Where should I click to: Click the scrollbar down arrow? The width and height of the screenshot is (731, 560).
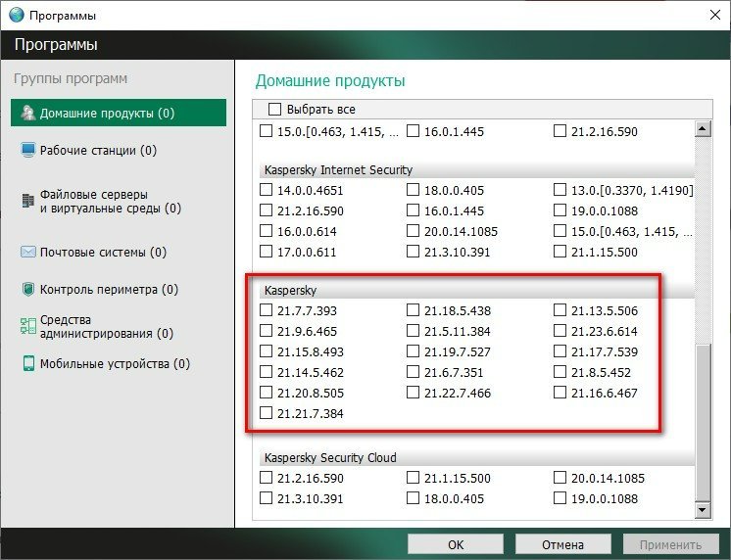[703, 510]
